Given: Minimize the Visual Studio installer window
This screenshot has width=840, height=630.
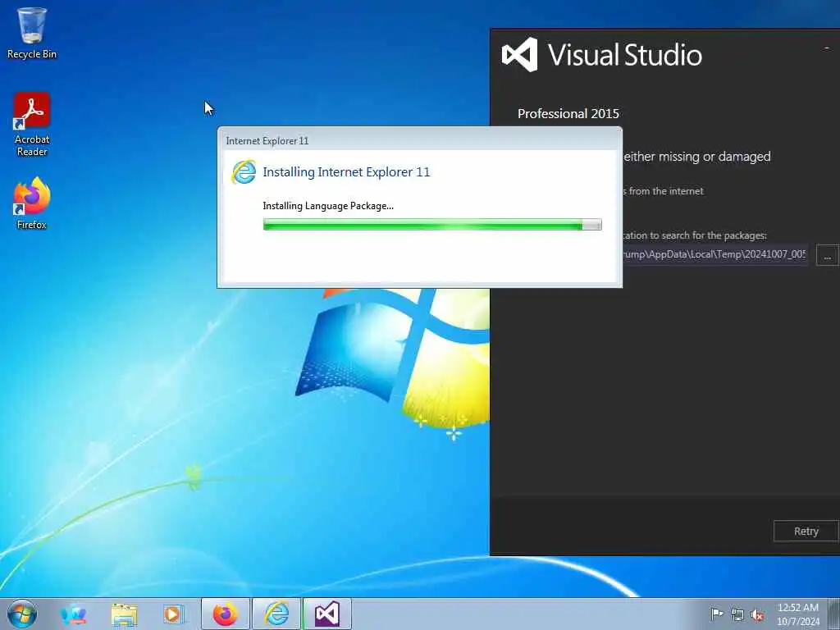Looking at the screenshot, I should point(827,48).
